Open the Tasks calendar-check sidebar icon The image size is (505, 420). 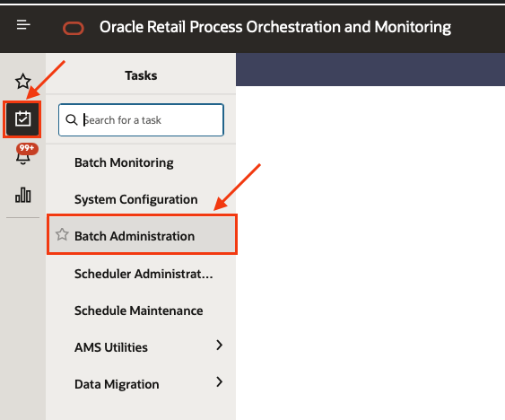22,119
